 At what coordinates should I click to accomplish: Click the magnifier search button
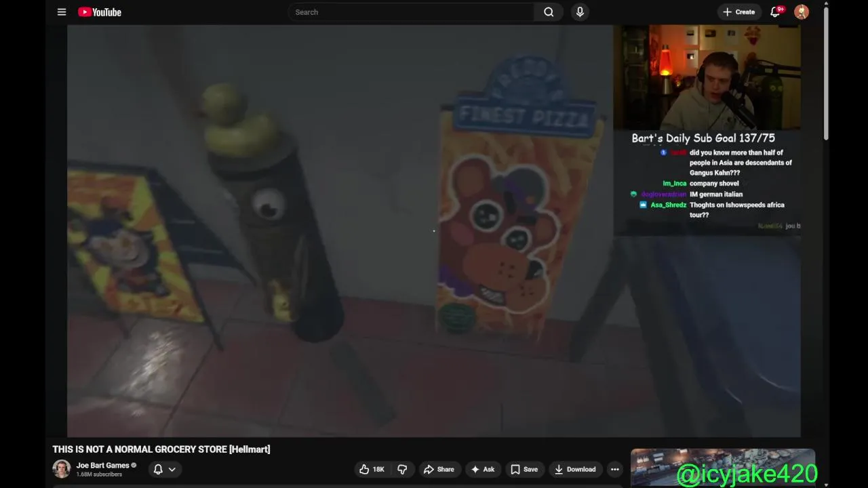coord(549,12)
